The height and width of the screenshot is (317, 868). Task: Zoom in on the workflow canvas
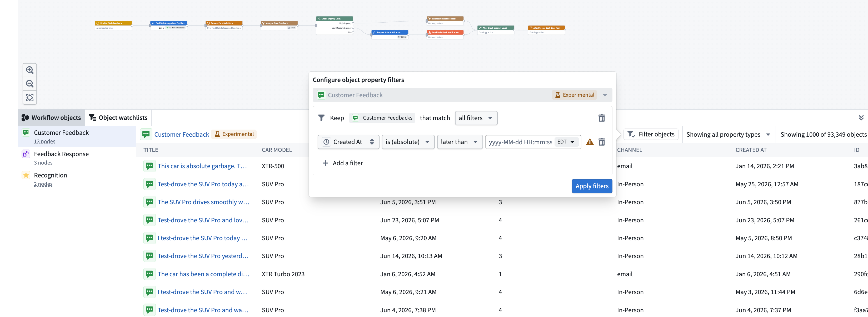point(30,70)
